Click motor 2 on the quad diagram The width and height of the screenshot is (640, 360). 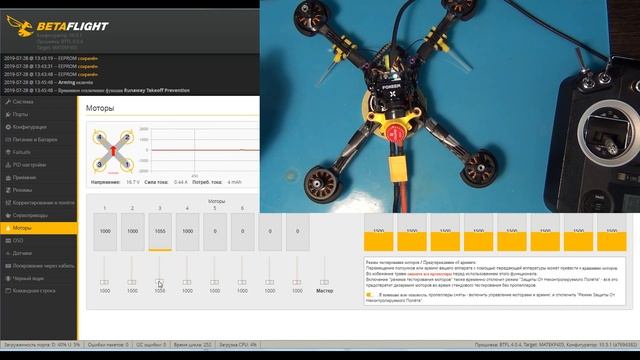(x=127, y=138)
